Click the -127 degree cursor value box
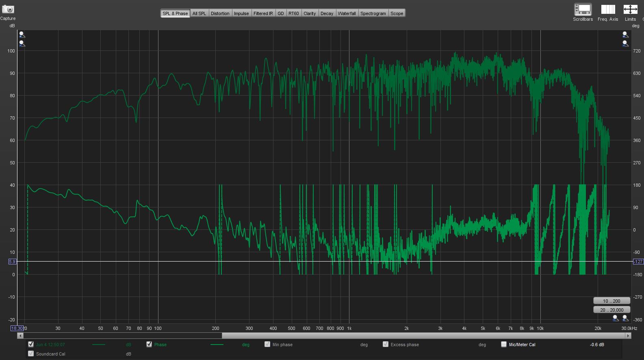The image size is (644, 360). point(638,262)
